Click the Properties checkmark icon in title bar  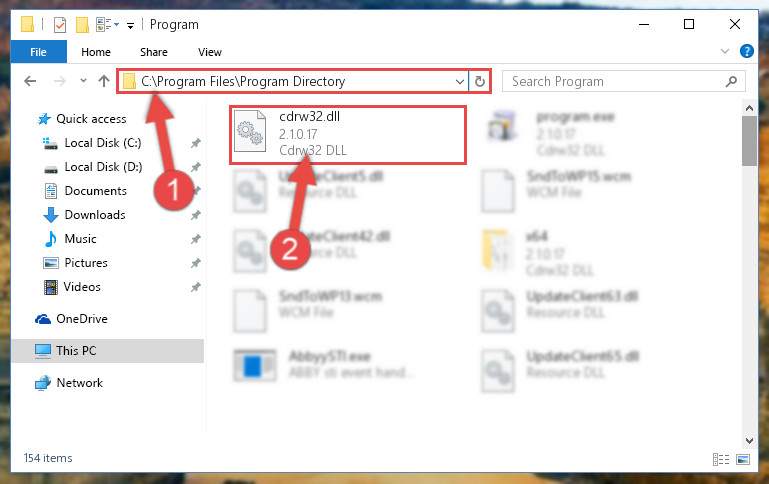coord(60,25)
